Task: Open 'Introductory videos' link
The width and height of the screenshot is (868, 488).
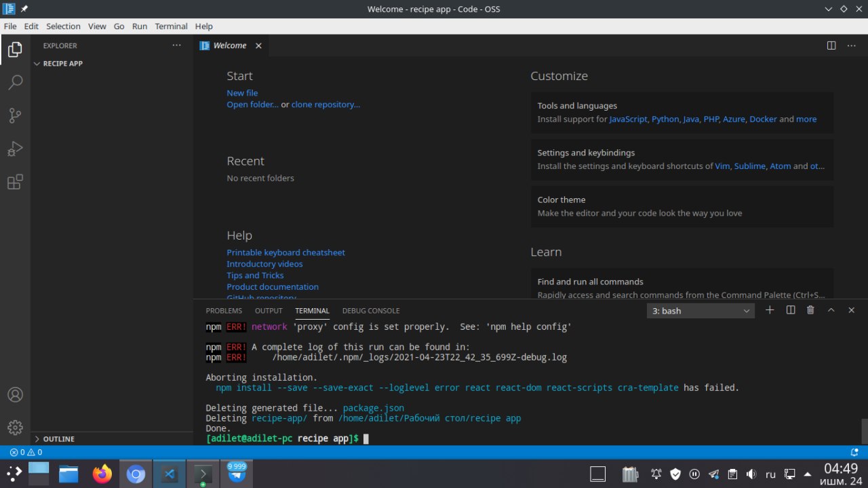Action: click(x=264, y=264)
